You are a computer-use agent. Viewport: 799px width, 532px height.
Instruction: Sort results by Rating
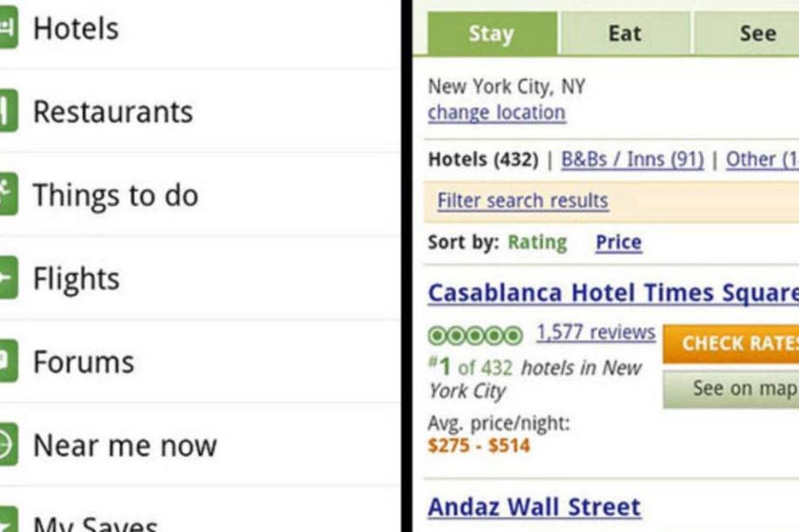(537, 243)
